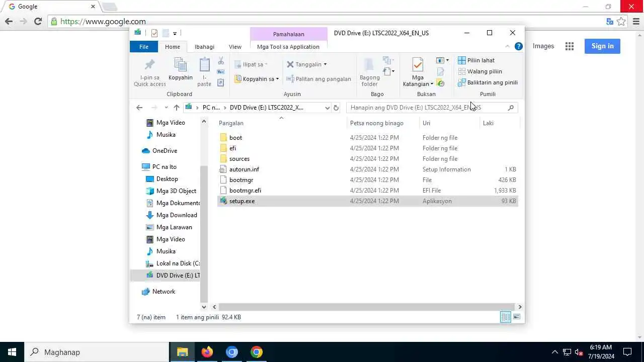644x362 pixels.
Task: Select Lokal na Disk (C:) in navigation pane
Action: 172,263
